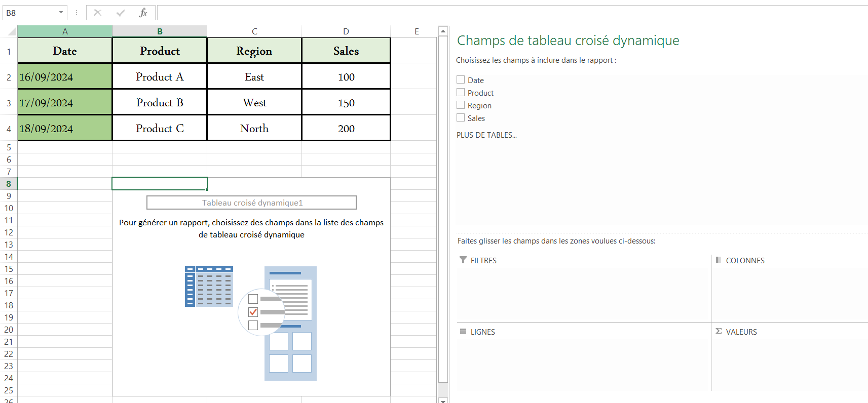The height and width of the screenshot is (403, 868).
Task: Select the sales value 100 cell
Action: [346, 76]
